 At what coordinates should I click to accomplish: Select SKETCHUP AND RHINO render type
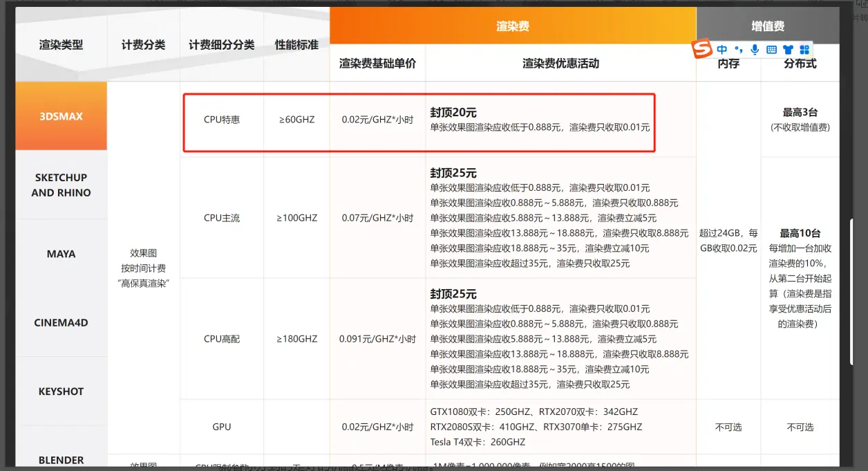point(61,185)
